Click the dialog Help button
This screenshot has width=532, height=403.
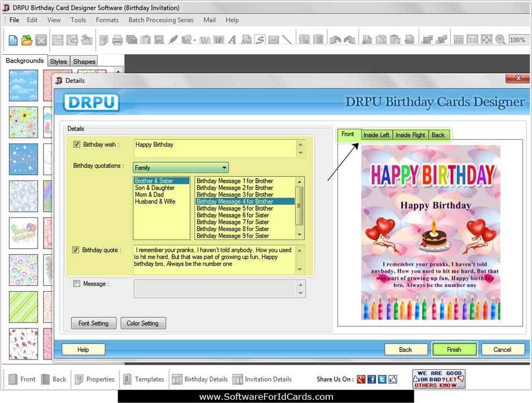click(83, 350)
